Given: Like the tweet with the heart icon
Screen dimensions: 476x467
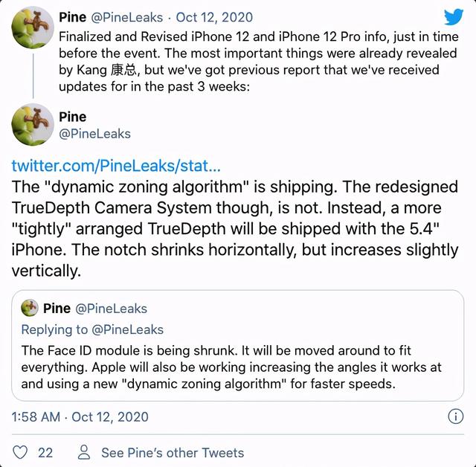Looking at the screenshot, I should [x=20, y=452].
